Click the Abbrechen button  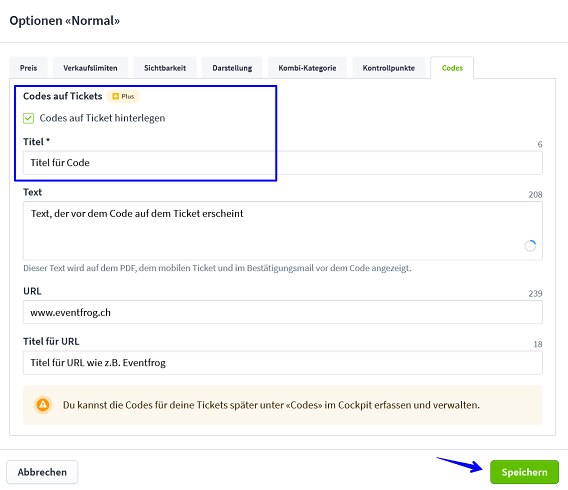42,472
